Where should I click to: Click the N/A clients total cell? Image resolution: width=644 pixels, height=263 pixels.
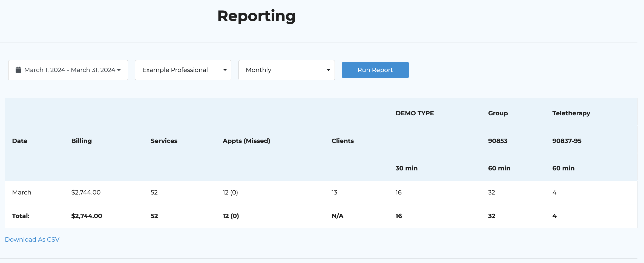[338, 216]
